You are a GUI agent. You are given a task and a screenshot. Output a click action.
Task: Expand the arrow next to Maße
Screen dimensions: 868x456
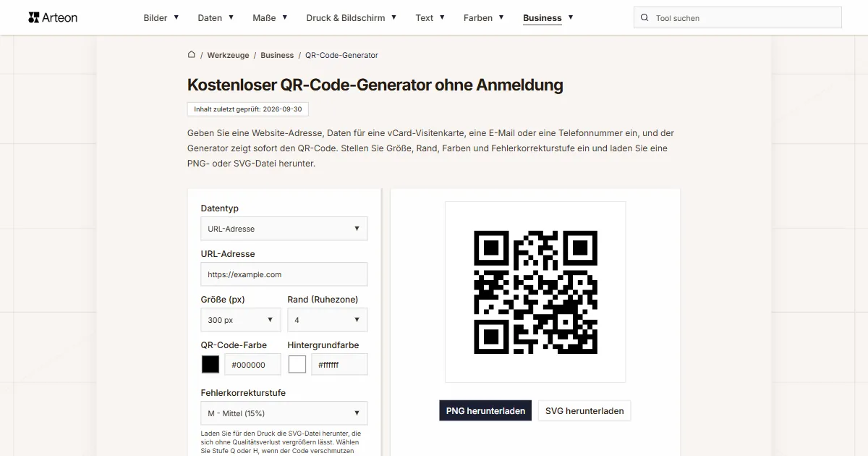click(x=284, y=17)
